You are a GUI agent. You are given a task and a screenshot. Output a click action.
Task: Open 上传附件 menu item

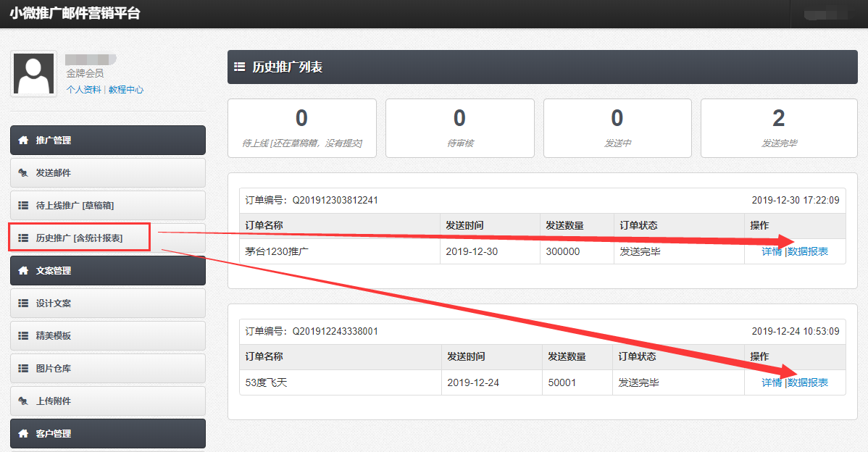pos(108,401)
